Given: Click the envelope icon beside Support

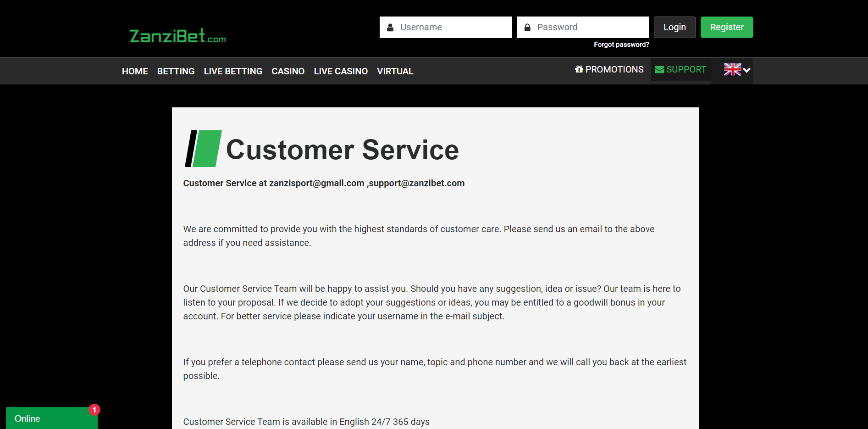Looking at the screenshot, I should click(x=659, y=70).
